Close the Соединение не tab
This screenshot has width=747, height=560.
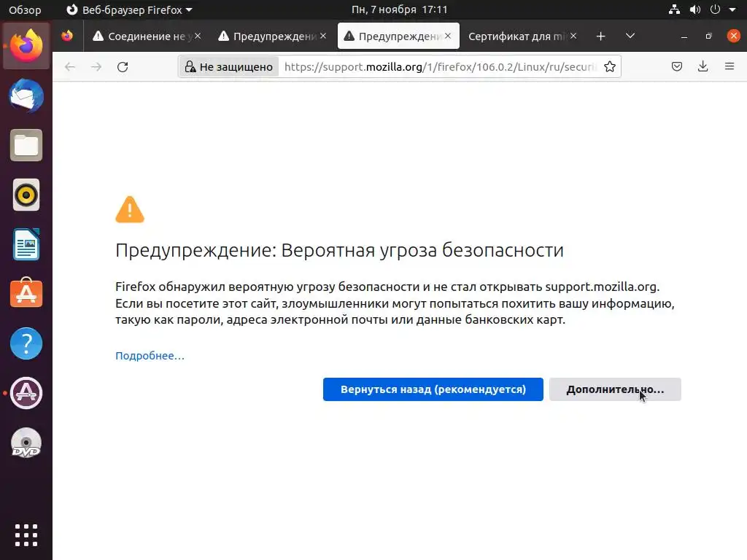tap(198, 36)
